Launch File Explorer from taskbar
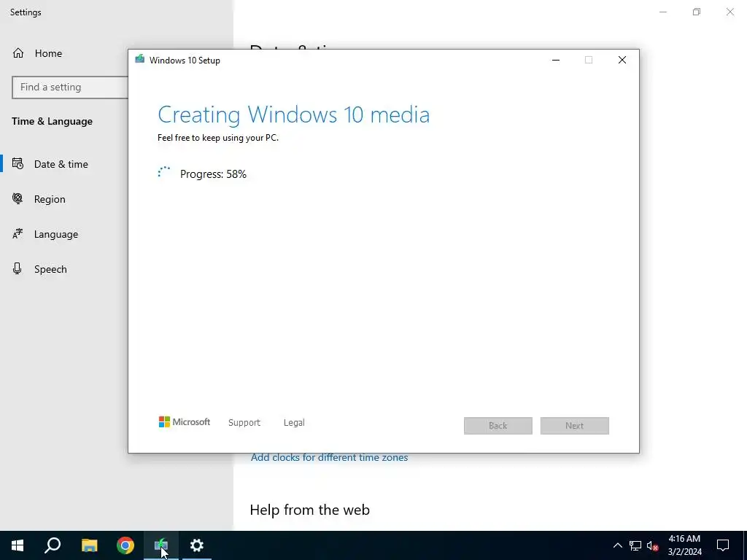Screen dimensions: 747x560 [x=89, y=545]
